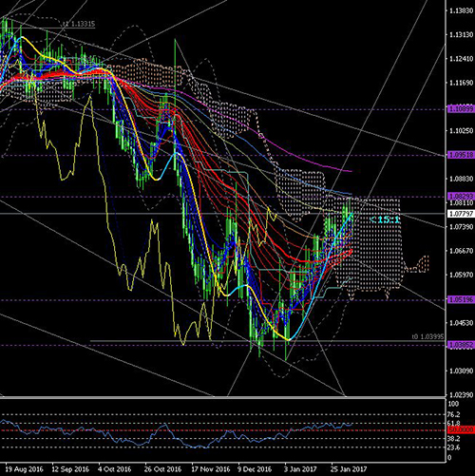Select the purple 1.05196 level label
Screen dimensions: 475x476
[461, 299]
